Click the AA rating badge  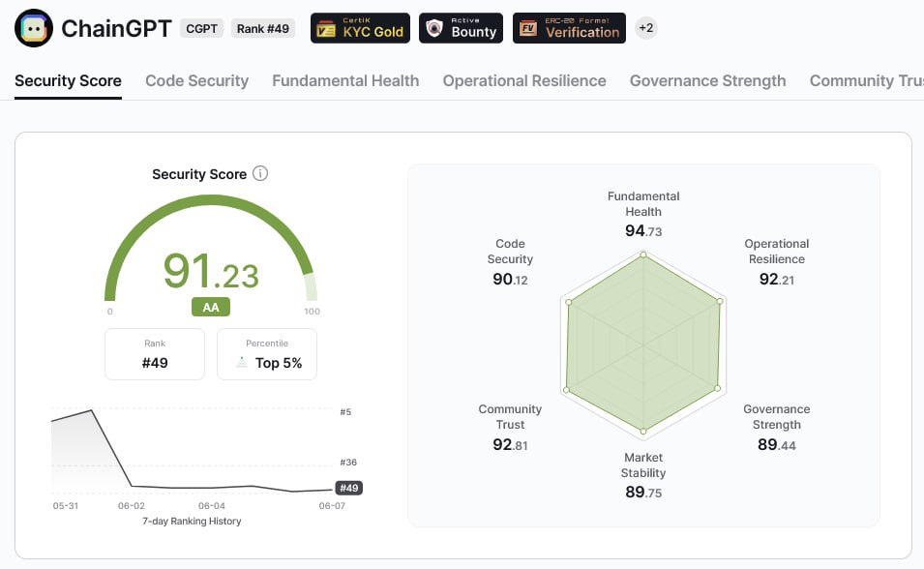pyautogui.click(x=211, y=307)
